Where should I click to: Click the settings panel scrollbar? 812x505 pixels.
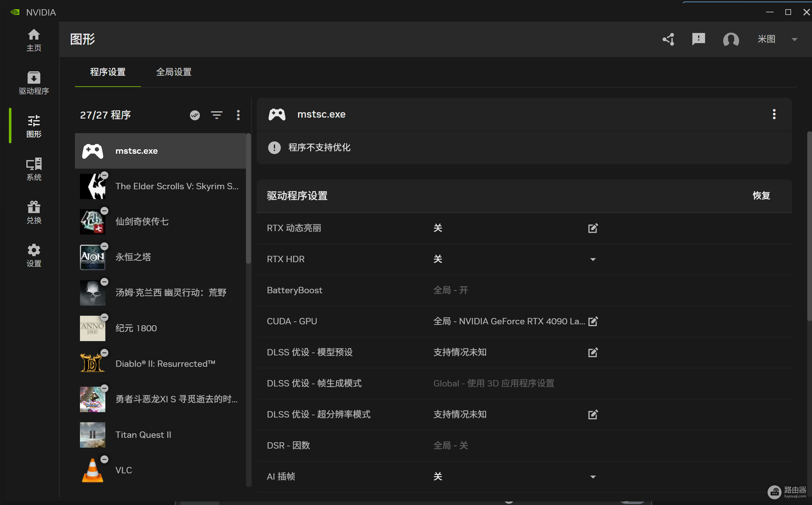click(x=809, y=226)
